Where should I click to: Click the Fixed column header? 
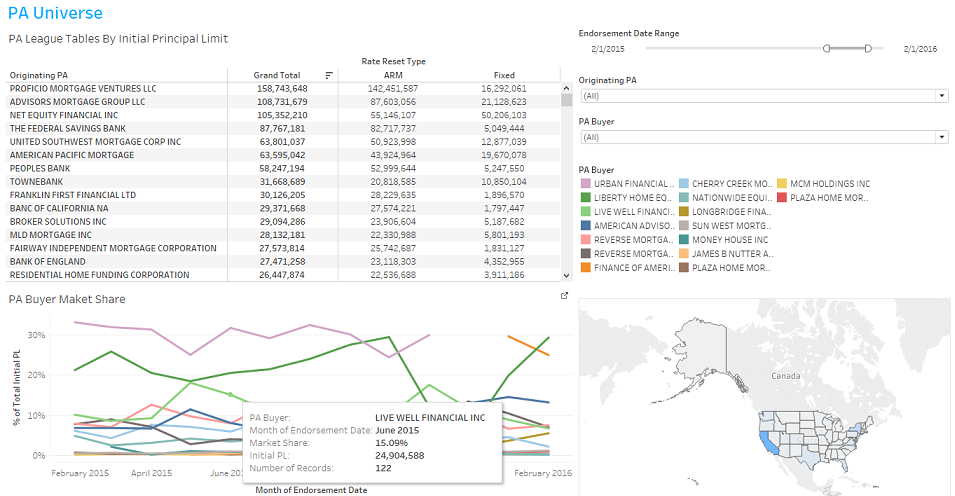504,76
